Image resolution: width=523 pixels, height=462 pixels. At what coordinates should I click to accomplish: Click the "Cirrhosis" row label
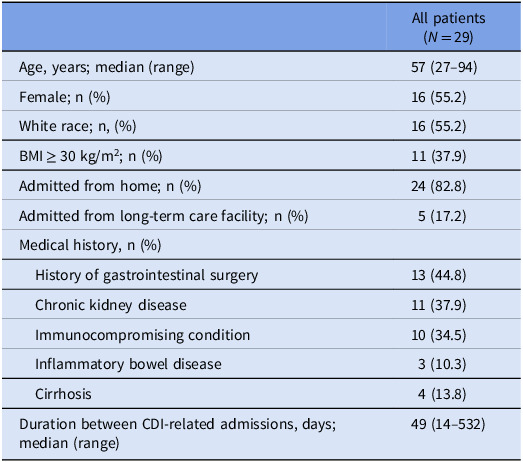(x=63, y=394)
